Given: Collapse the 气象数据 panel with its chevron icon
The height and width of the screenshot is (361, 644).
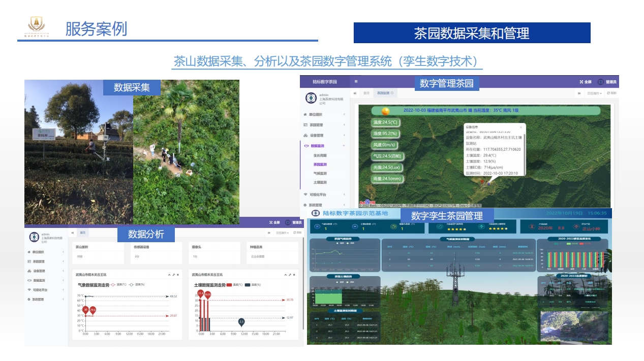Looking at the screenshot, I should pyautogui.click(x=169, y=275).
